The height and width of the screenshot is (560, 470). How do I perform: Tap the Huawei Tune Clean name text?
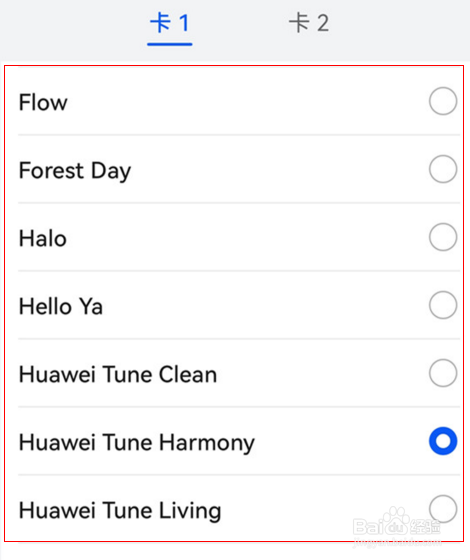click(x=118, y=374)
